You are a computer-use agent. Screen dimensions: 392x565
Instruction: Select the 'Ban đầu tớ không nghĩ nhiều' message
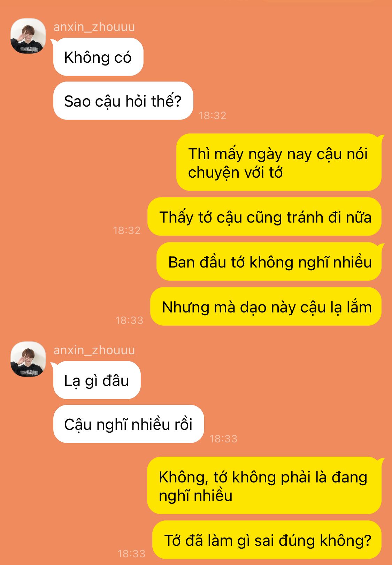[x=269, y=262]
